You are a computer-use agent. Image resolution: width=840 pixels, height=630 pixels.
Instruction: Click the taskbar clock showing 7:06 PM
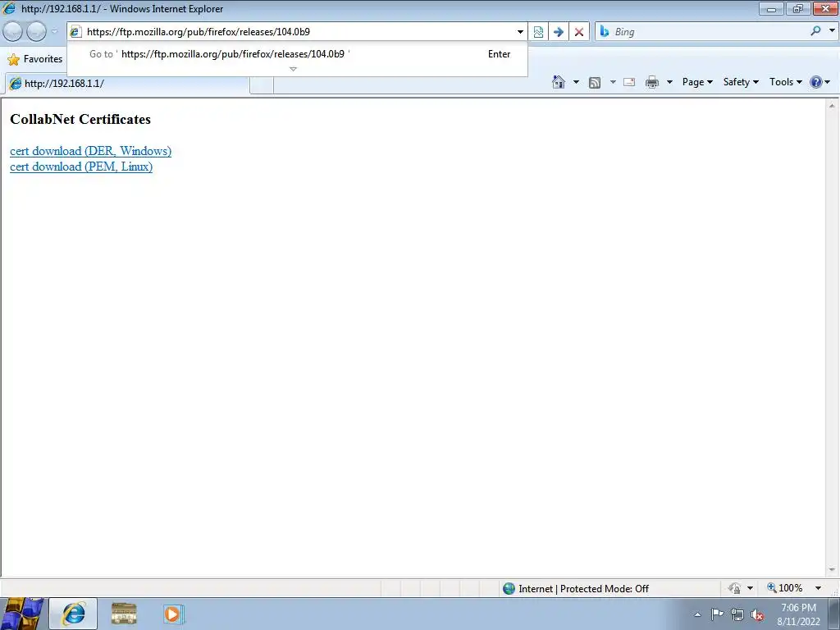coord(798,614)
